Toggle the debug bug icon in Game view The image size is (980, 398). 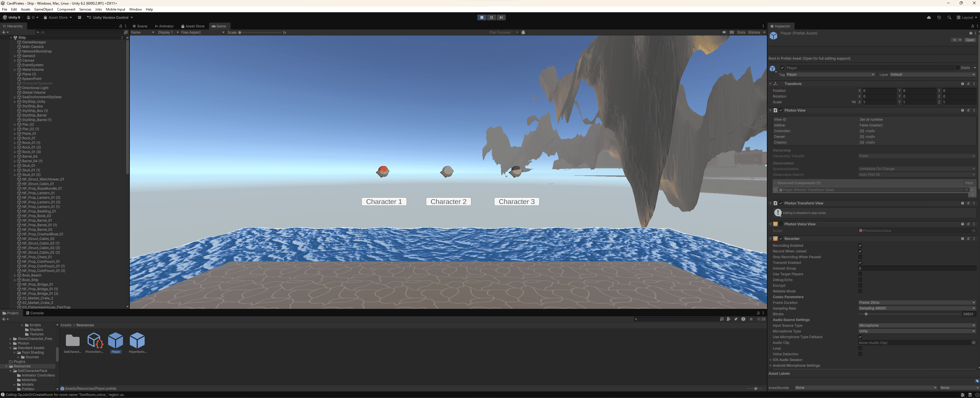(524, 32)
